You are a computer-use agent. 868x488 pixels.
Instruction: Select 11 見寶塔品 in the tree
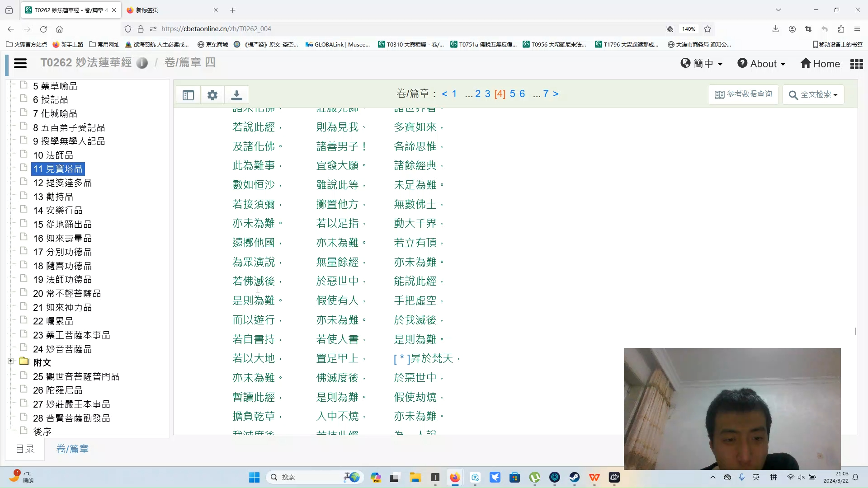(58, 169)
